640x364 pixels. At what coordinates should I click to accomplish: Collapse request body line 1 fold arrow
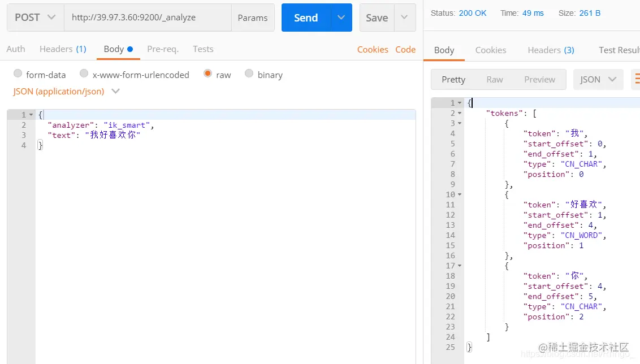click(x=31, y=115)
